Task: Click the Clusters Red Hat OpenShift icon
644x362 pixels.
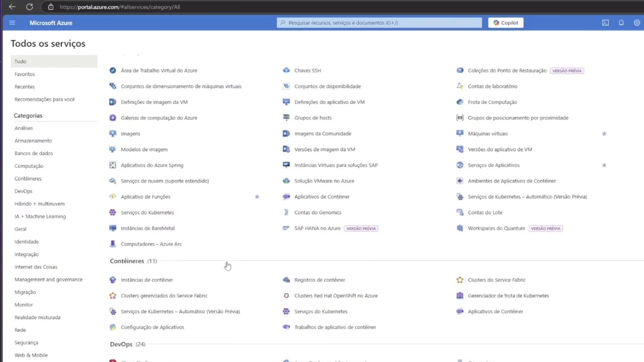Action: [x=286, y=296]
